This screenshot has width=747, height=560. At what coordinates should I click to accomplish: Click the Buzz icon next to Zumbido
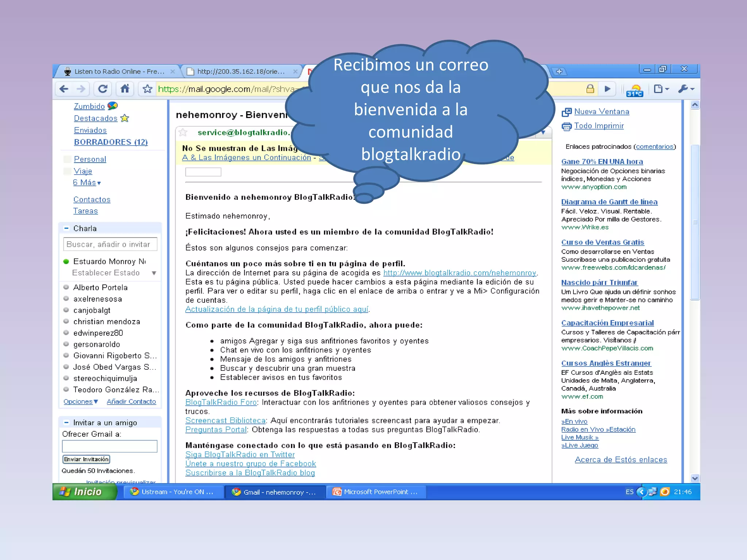click(x=112, y=106)
